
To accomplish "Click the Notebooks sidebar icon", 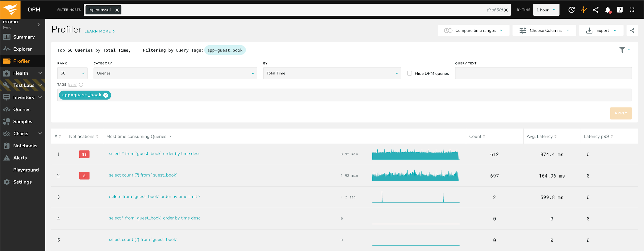I will point(7,146).
